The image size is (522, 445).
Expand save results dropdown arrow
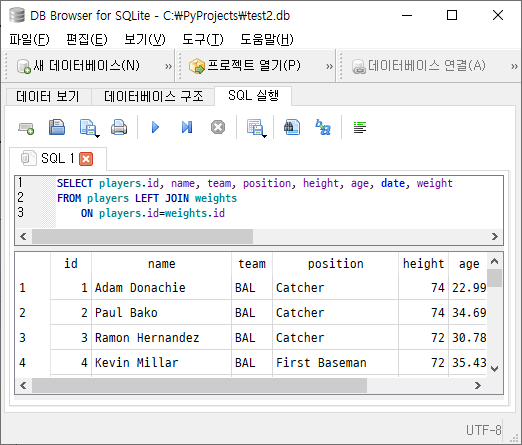(x=264, y=136)
